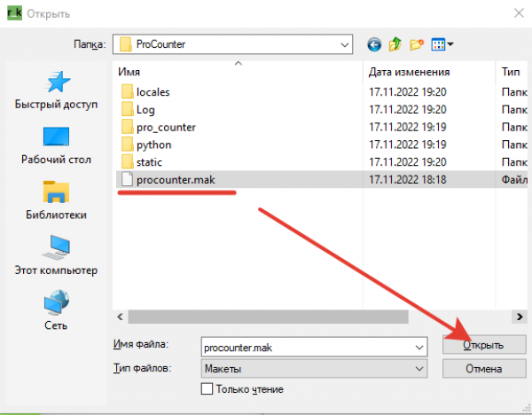The image size is (532, 415).
Task: Sort by Тип column header
Action: (x=511, y=72)
